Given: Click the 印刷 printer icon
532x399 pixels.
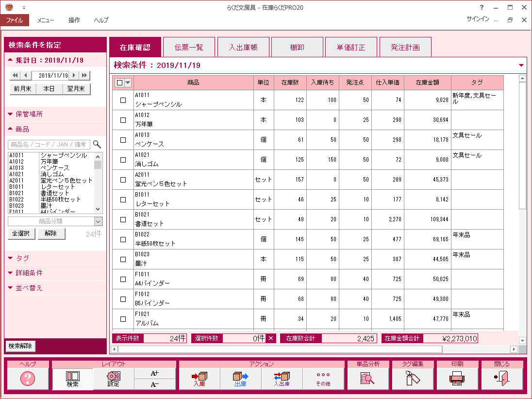Looking at the screenshot, I should coord(457,379).
